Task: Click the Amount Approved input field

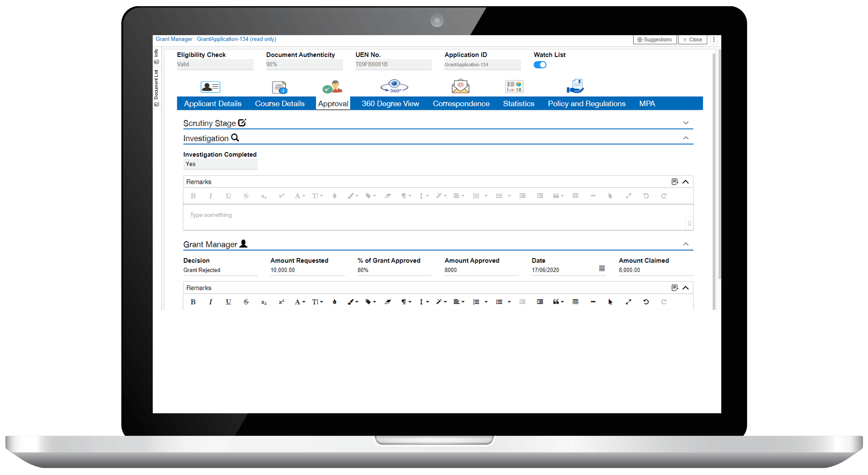Action: click(481, 270)
